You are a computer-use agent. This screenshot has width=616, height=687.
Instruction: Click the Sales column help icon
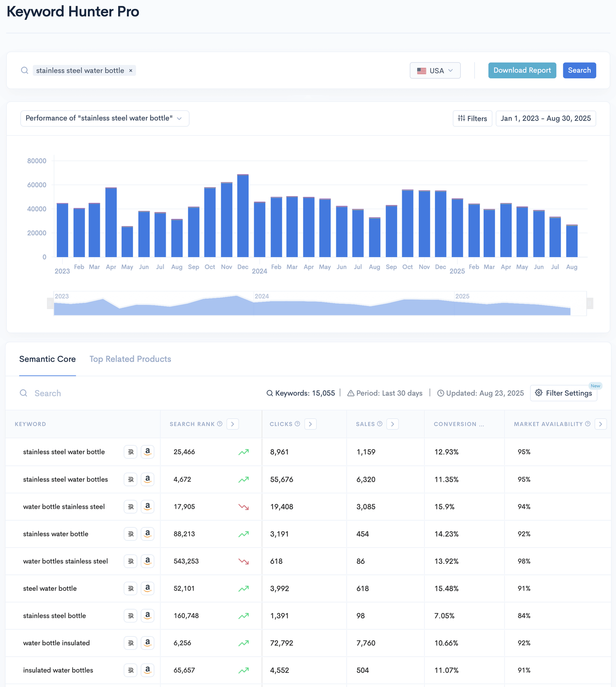coord(380,424)
